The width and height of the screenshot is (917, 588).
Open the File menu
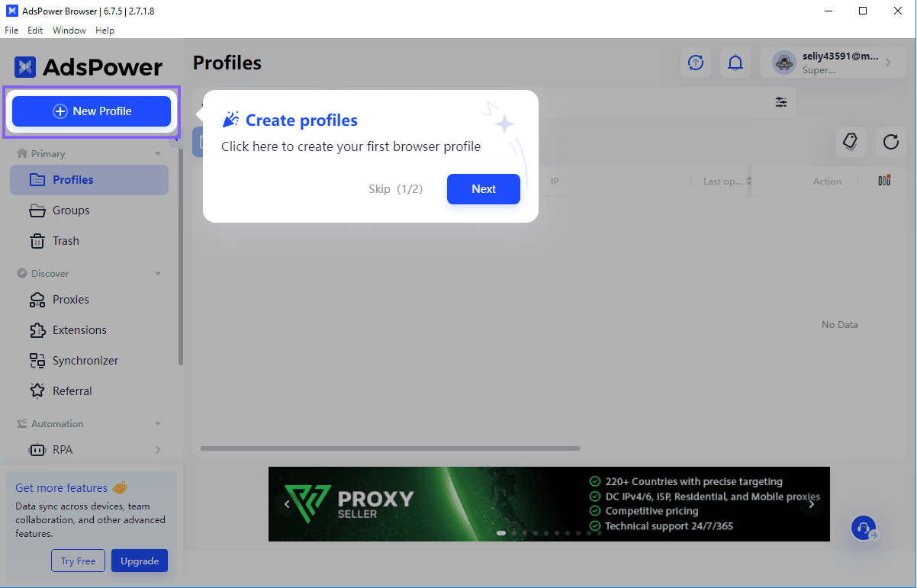tap(11, 30)
